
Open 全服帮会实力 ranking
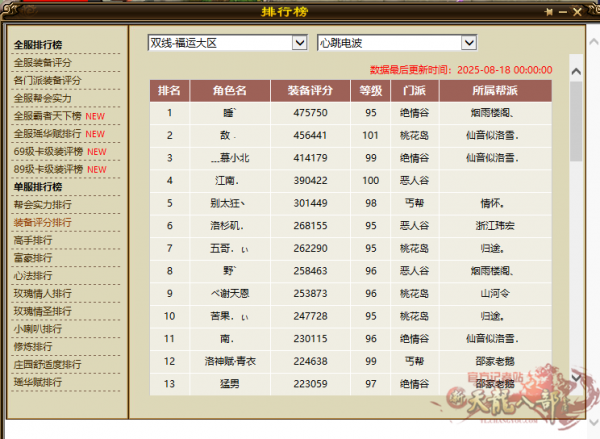click(x=43, y=98)
